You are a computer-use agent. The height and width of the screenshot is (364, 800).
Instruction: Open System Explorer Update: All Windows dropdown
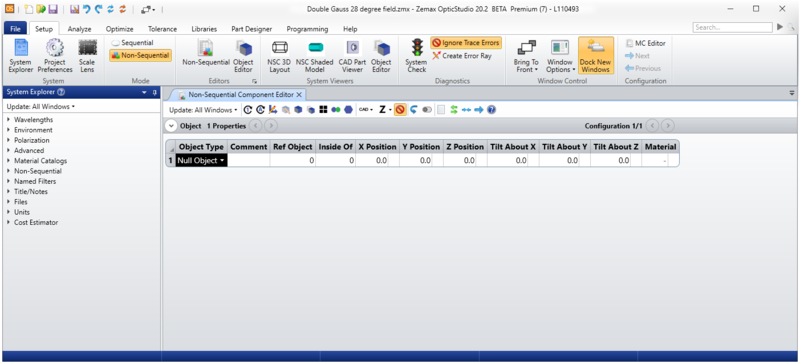[41, 107]
